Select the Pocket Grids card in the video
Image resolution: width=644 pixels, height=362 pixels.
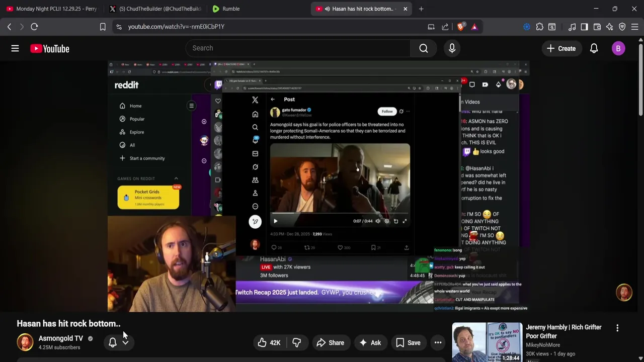(x=148, y=197)
